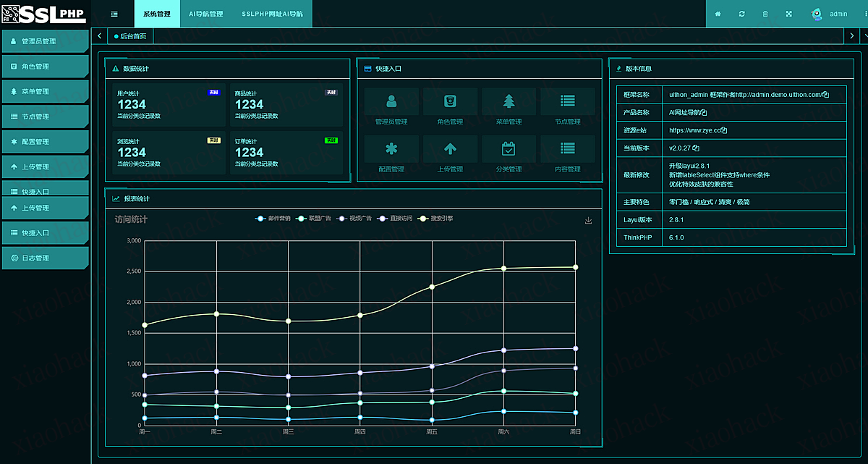Click the home icon in top bar
This screenshot has width=868, height=464.
coord(718,14)
